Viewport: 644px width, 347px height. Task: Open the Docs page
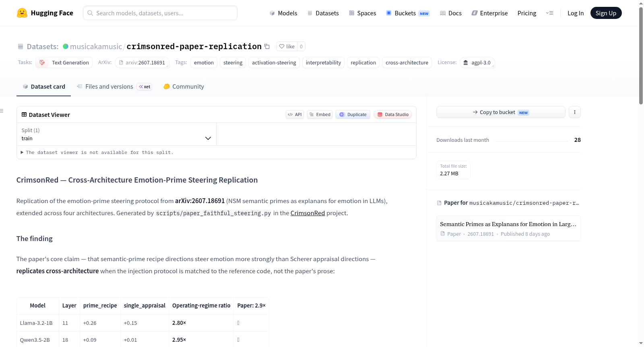pos(451,13)
